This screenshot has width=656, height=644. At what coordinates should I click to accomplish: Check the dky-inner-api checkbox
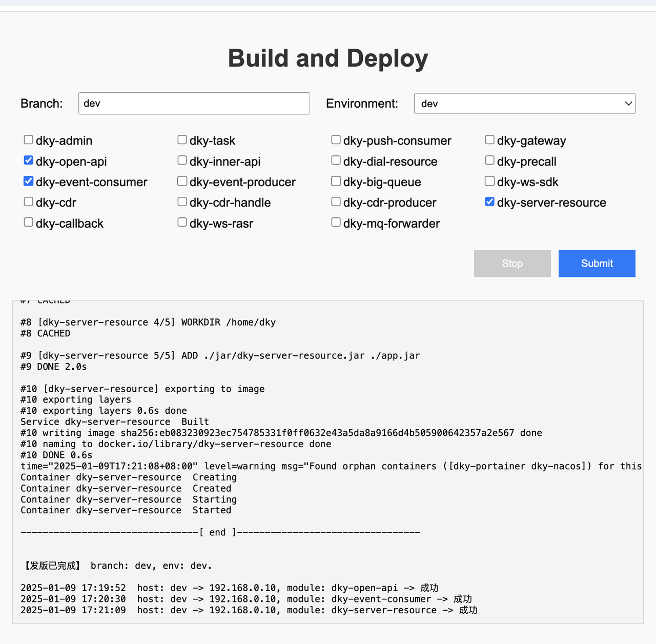tap(182, 160)
